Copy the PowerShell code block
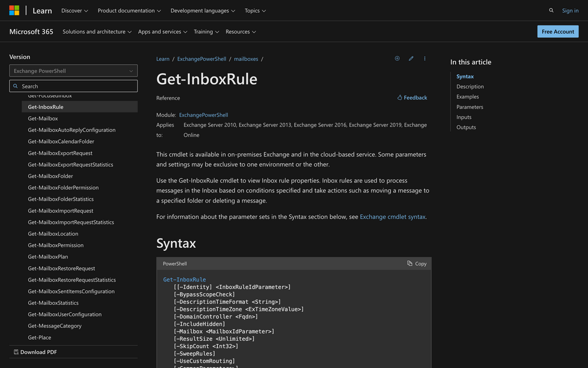 (x=417, y=264)
